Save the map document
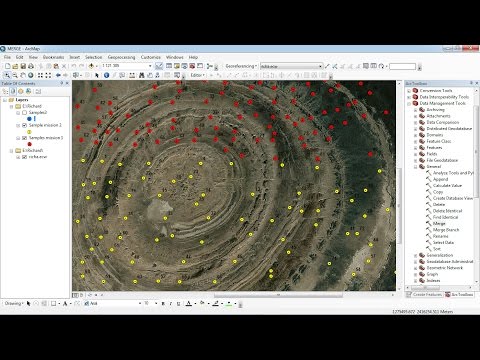The width and height of the screenshot is (480, 360). (x=23, y=66)
